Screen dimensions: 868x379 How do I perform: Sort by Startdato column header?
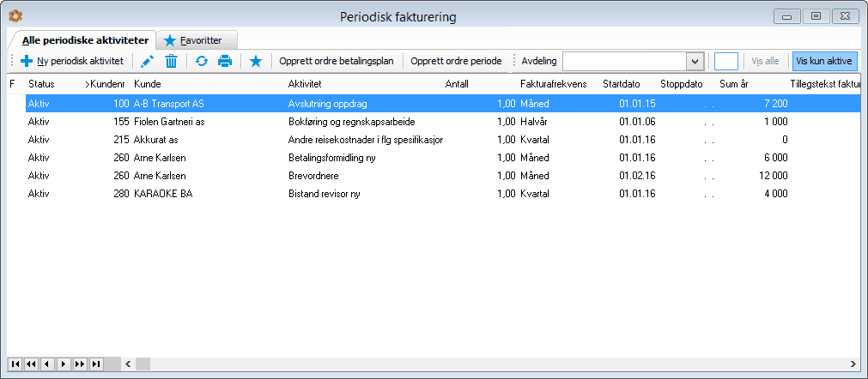click(621, 84)
